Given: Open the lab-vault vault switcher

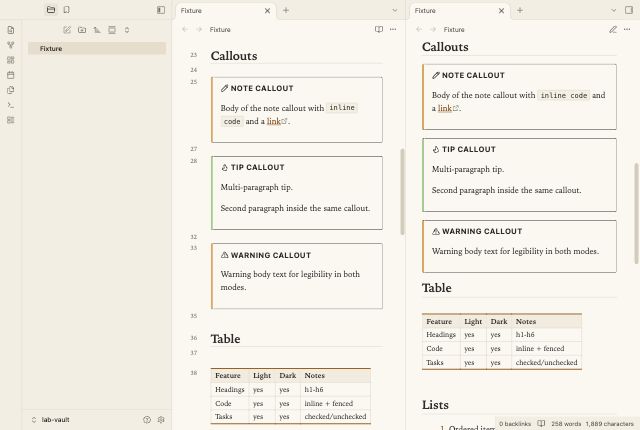Looking at the screenshot, I should coord(51,419).
